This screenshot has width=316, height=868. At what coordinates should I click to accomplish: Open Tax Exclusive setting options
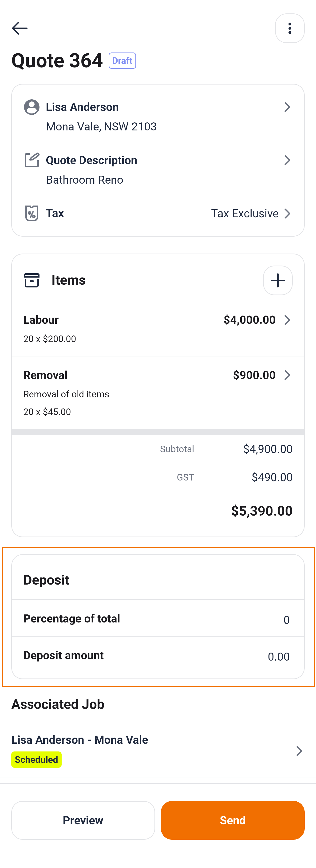coord(251,213)
